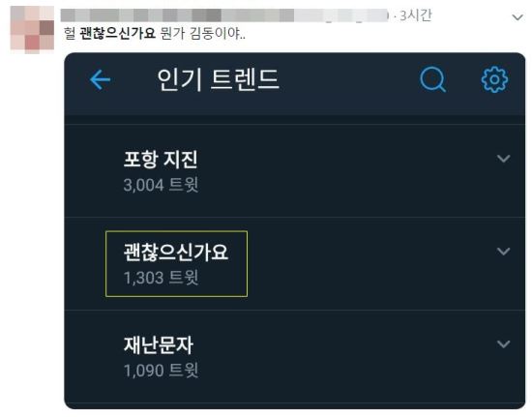
Task: Expand chevron for 포항 지진 trend
Action: pyautogui.click(x=504, y=158)
